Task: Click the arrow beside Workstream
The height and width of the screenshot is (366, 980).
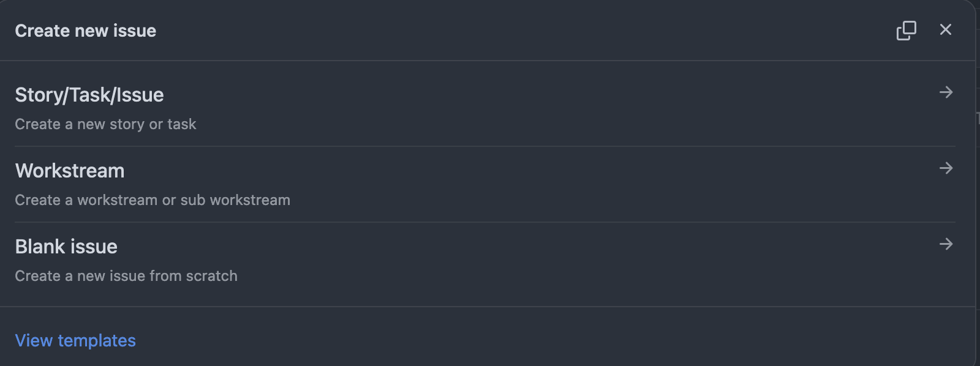Action: 946,168
